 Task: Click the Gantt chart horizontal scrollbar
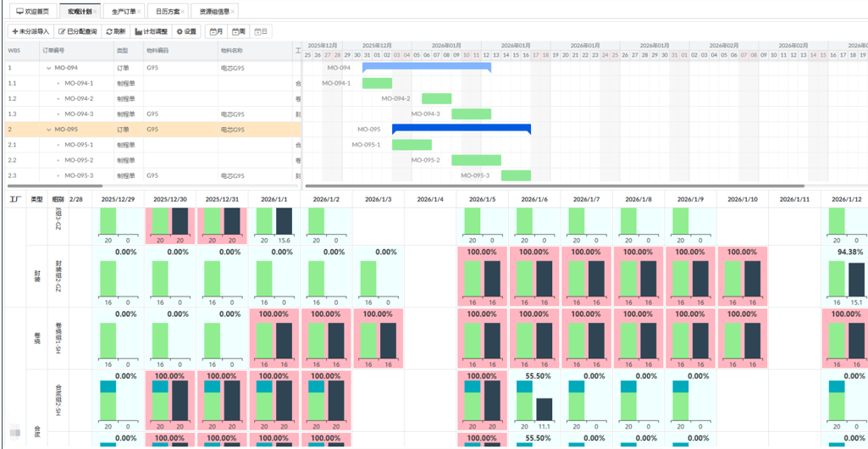click(555, 186)
